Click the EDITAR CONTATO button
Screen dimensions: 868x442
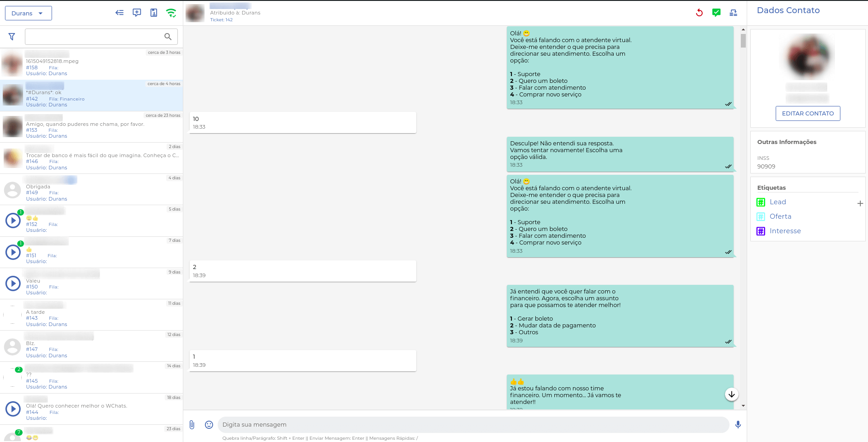[808, 114]
